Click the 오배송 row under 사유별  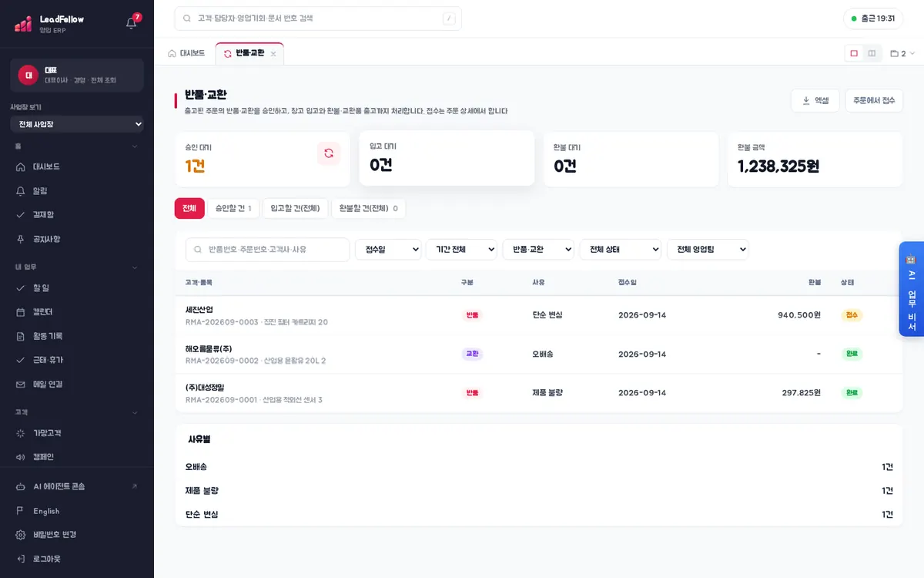tap(539, 467)
